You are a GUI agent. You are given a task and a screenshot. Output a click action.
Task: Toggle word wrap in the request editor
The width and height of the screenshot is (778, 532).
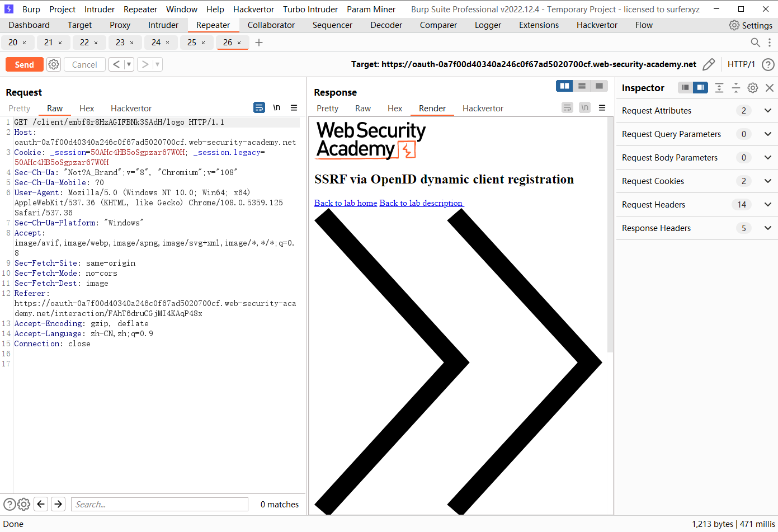259,107
